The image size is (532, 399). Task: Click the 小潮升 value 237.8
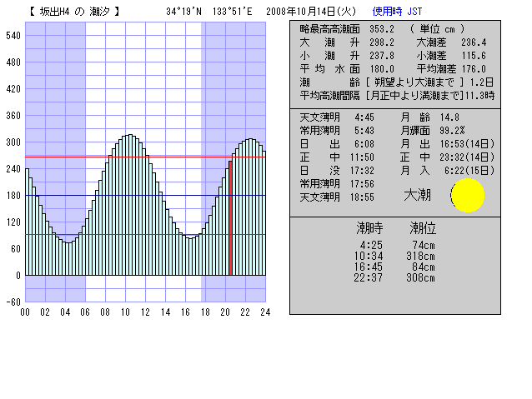point(382,56)
